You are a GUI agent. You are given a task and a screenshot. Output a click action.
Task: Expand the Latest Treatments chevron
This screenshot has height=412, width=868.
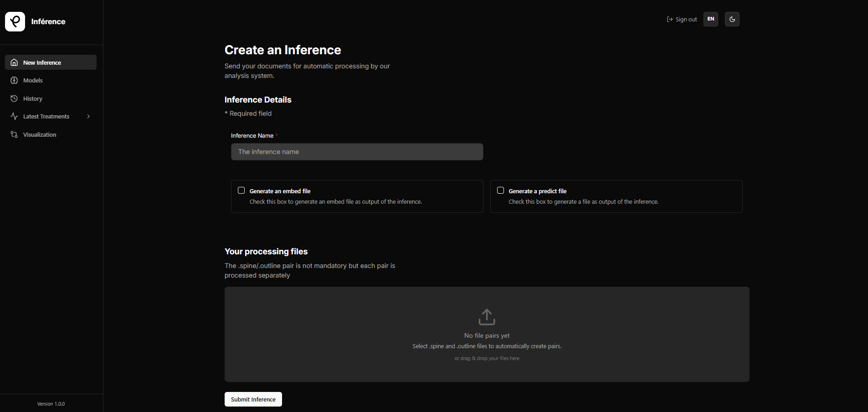[x=88, y=116]
